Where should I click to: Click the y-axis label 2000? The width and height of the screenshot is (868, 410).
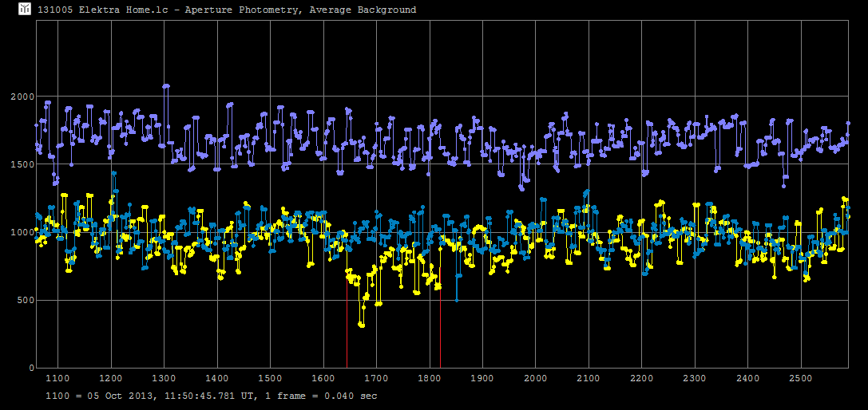[x=22, y=97]
